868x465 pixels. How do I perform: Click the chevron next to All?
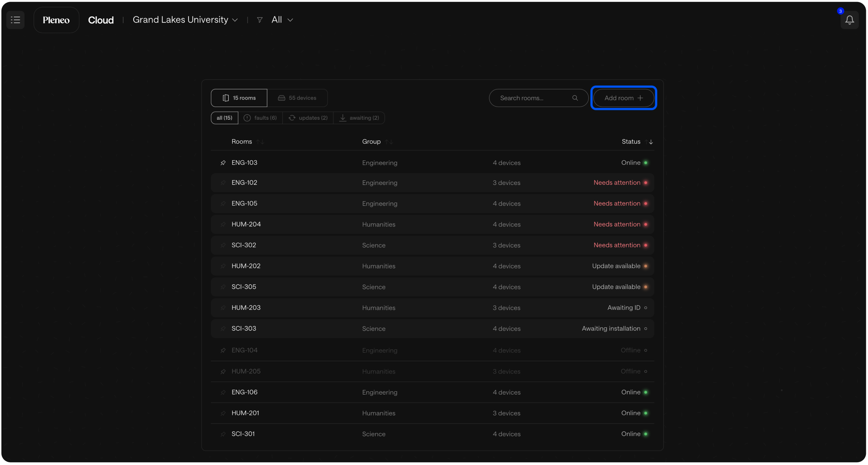(291, 20)
